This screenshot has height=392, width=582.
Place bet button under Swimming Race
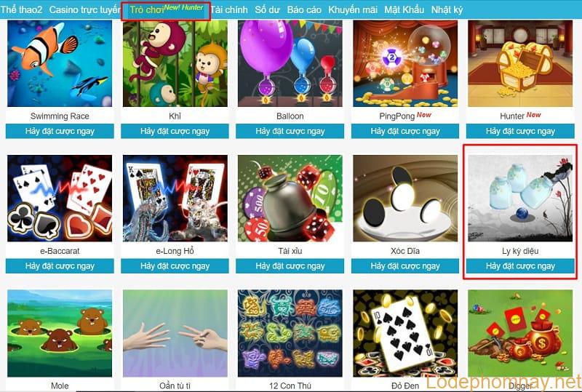point(60,131)
